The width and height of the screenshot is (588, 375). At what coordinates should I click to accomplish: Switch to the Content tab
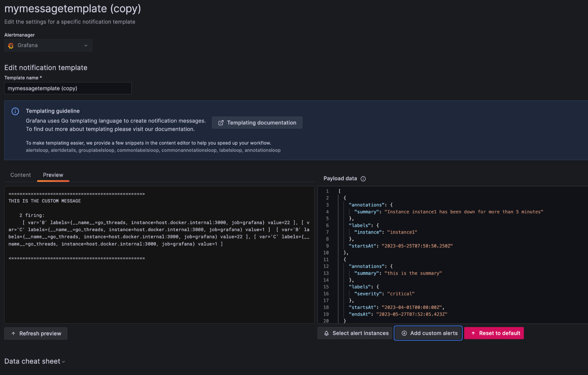coord(20,175)
